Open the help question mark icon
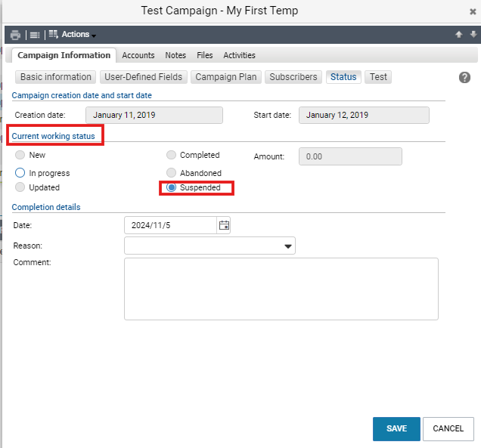This screenshot has width=481, height=448. click(x=464, y=77)
